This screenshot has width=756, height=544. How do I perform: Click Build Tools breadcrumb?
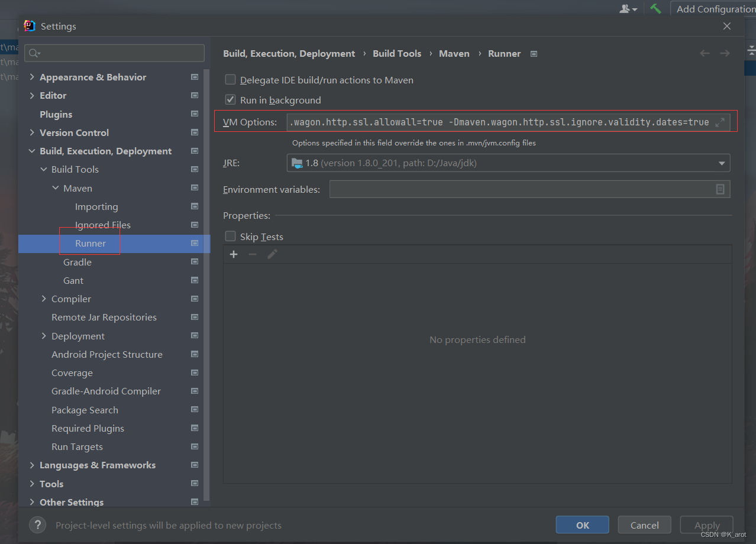397,53
